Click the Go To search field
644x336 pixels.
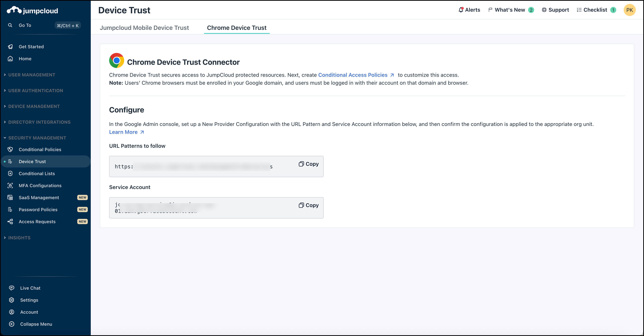44,25
